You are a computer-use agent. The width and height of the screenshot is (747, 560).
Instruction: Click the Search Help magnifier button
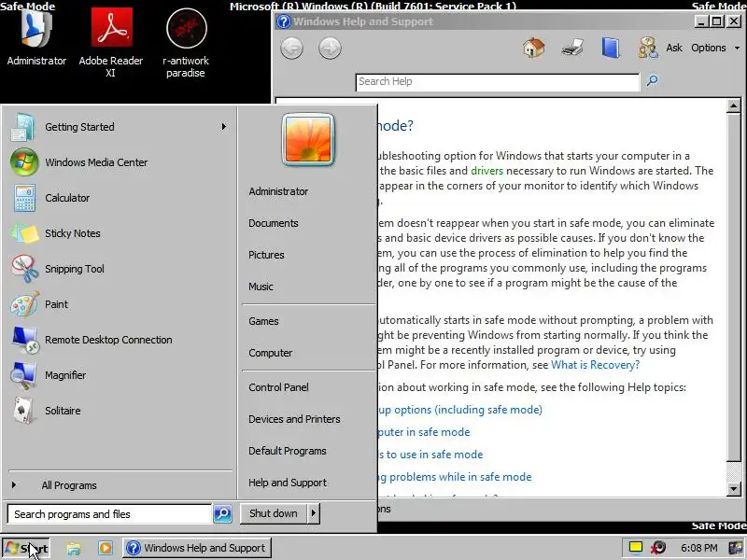click(652, 81)
